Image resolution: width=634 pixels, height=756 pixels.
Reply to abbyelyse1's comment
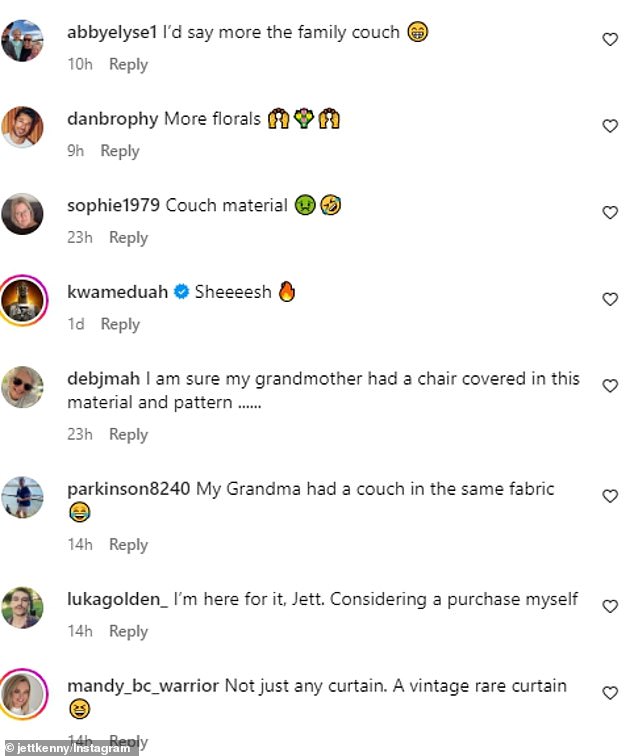tap(128, 65)
